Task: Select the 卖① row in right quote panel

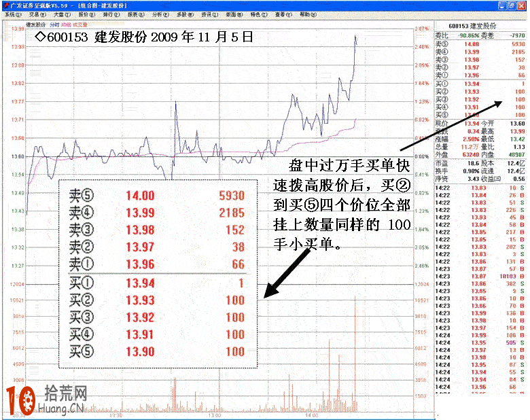Action: pos(480,75)
